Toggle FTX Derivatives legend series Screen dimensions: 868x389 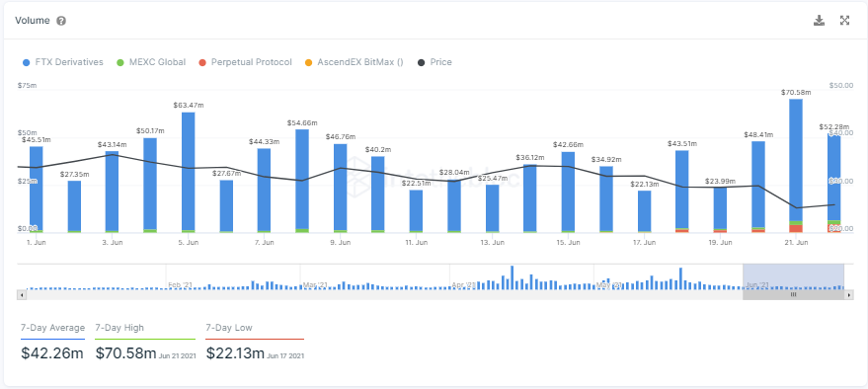pyautogui.click(x=62, y=62)
